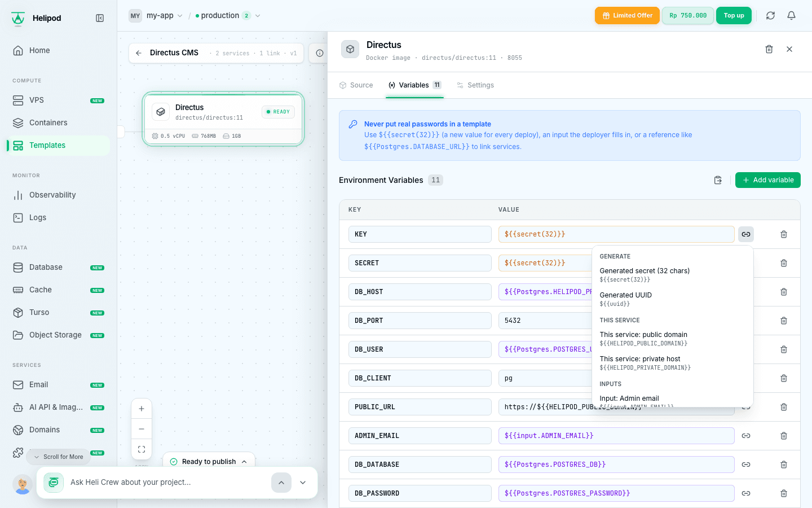Open Templates in the sidebar

pyautogui.click(x=58, y=146)
